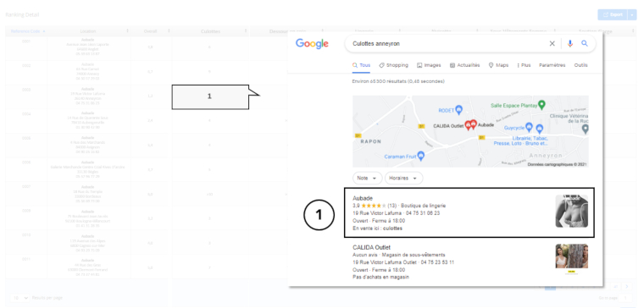Click 'Pas d'achats en magasin' text
This screenshot has width=644, height=308.
pyautogui.click(x=380, y=278)
